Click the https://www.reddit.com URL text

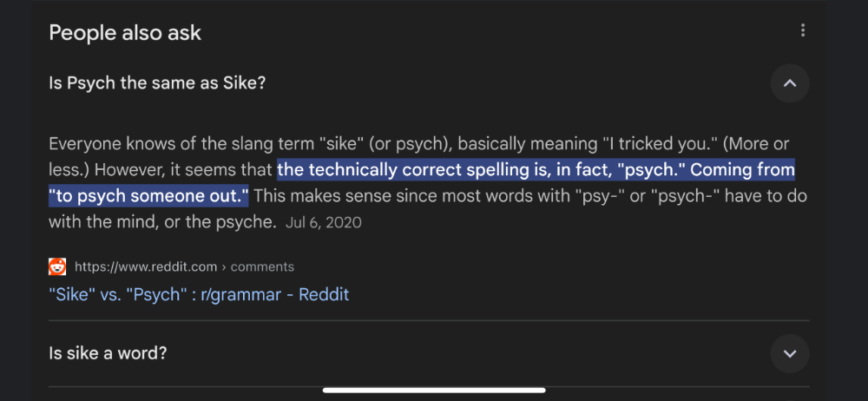click(x=146, y=267)
